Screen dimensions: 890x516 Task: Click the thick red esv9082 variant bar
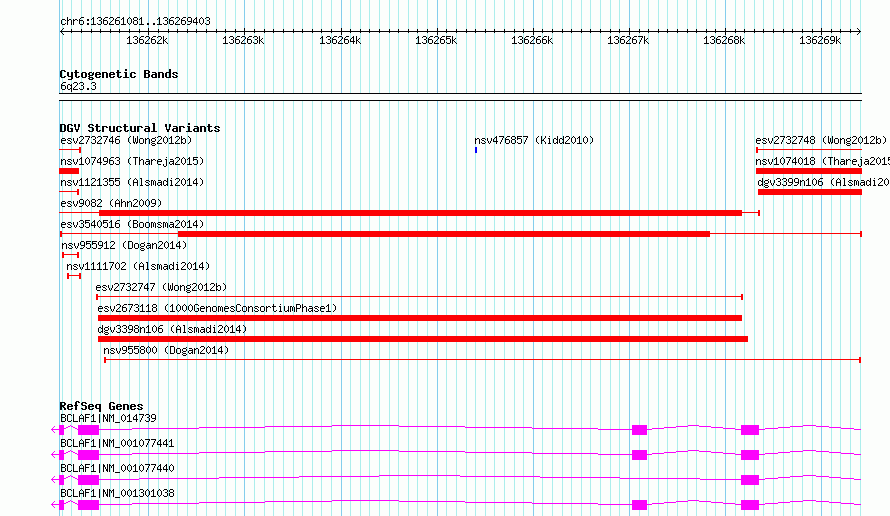[421, 213]
